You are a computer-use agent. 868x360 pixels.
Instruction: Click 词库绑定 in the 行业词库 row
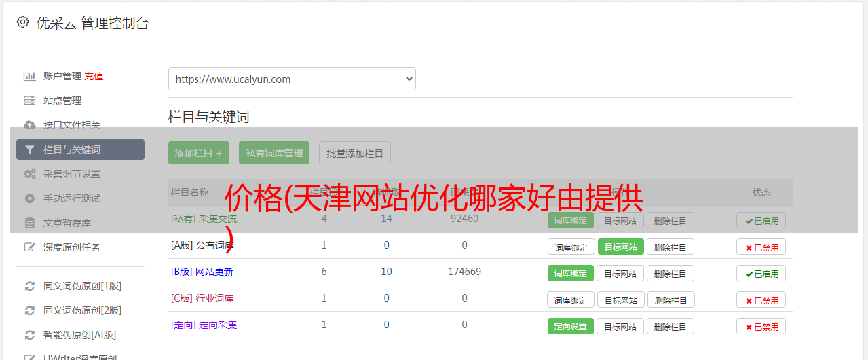pos(571,300)
